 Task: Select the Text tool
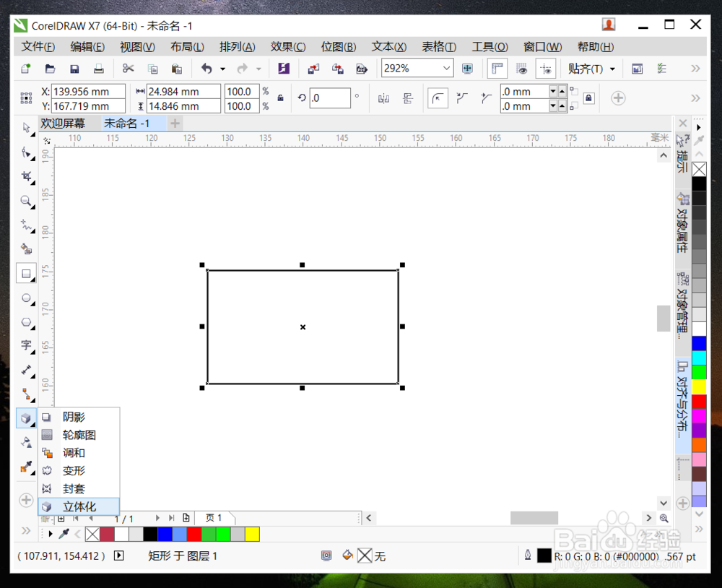27,346
